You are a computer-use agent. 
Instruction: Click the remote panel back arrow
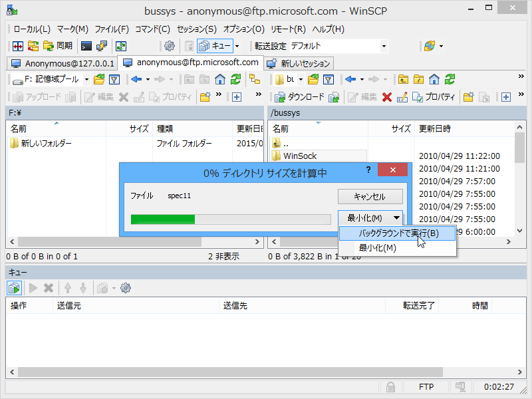[350, 79]
